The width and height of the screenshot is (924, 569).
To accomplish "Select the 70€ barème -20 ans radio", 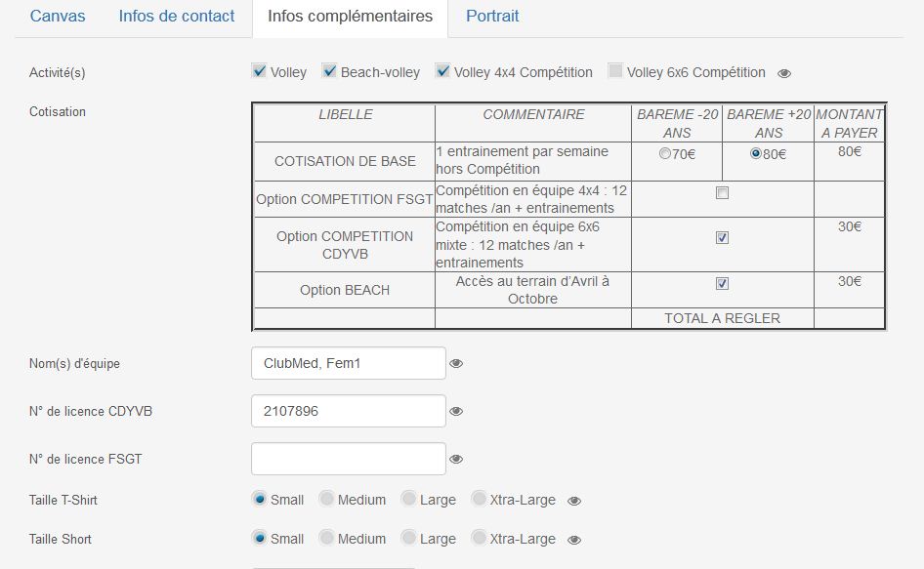I will [665, 154].
